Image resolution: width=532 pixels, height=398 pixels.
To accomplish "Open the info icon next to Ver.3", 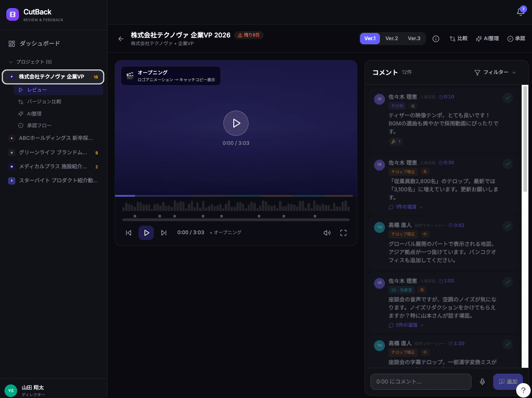I will coord(436,39).
